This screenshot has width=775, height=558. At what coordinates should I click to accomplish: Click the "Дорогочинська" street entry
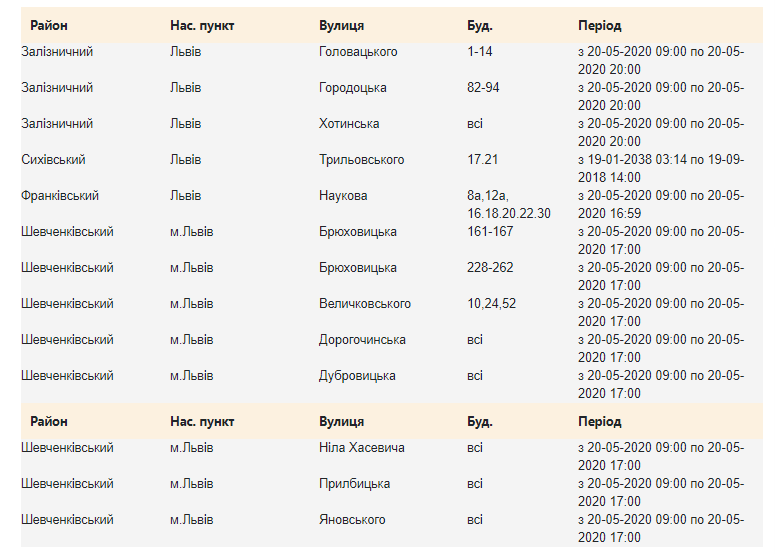(362, 340)
